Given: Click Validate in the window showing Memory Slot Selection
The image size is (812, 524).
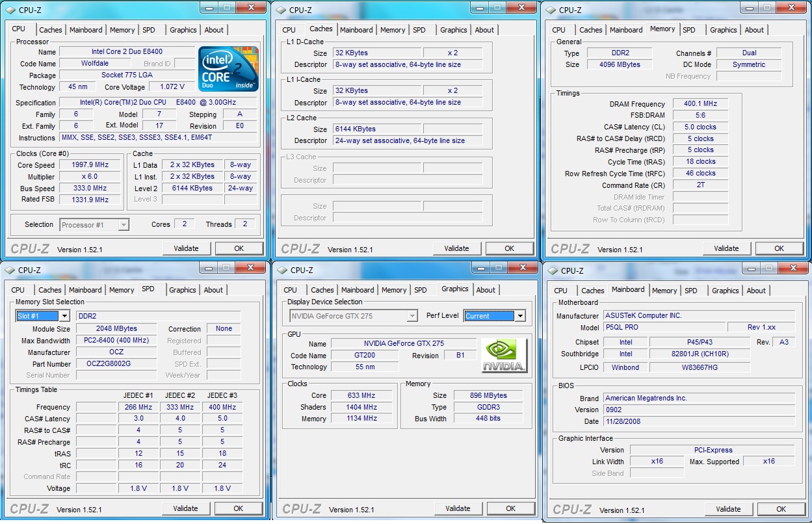Looking at the screenshot, I should point(185,508).
